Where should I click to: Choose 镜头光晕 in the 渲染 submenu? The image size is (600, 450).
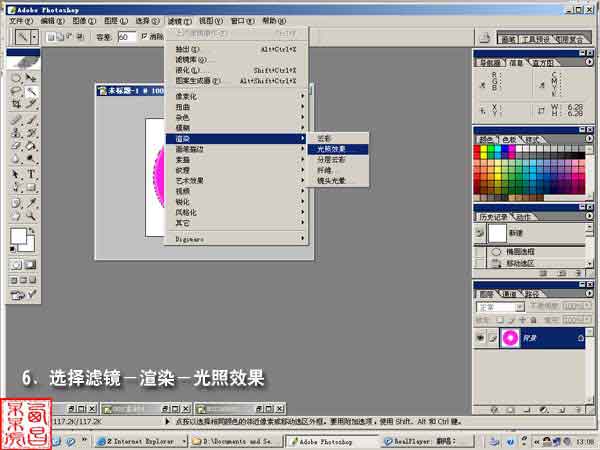[x=338, y=181]
